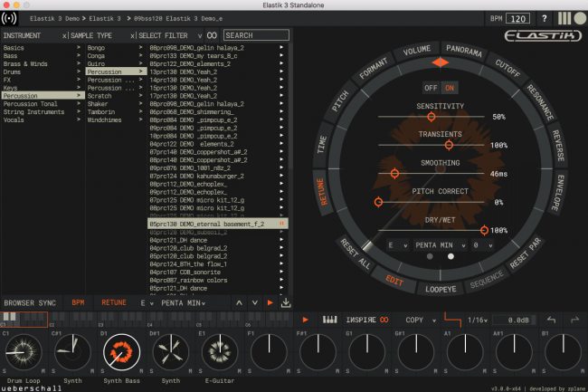Click the download arrow icon in browser bar
This screenshot has height=392, width=588.
286,302
